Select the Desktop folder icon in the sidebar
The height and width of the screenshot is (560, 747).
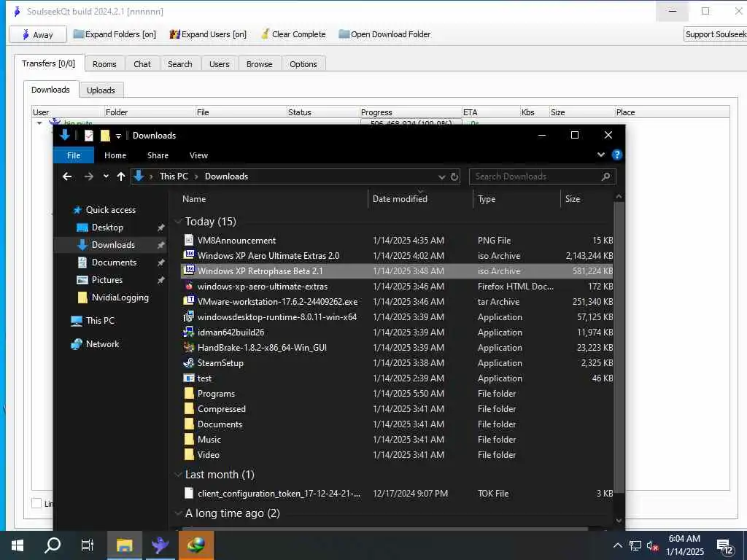pos(82,227)
